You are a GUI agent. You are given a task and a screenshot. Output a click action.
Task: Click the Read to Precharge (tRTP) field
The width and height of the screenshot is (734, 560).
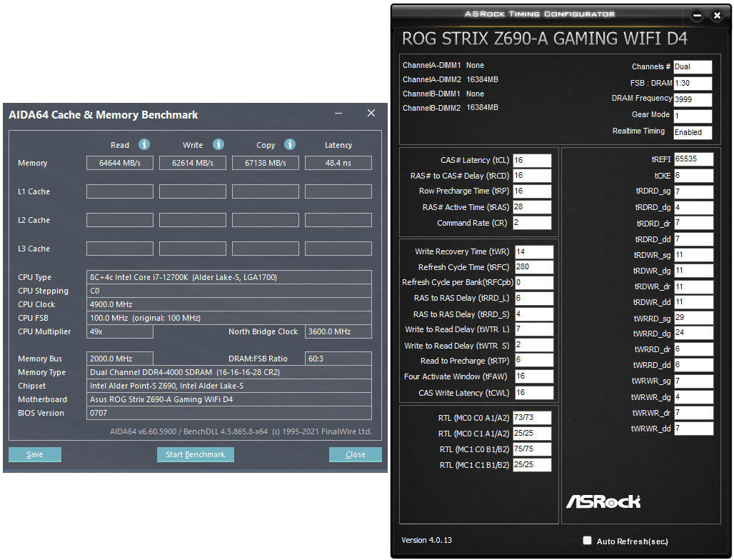[x=534, y=360]
